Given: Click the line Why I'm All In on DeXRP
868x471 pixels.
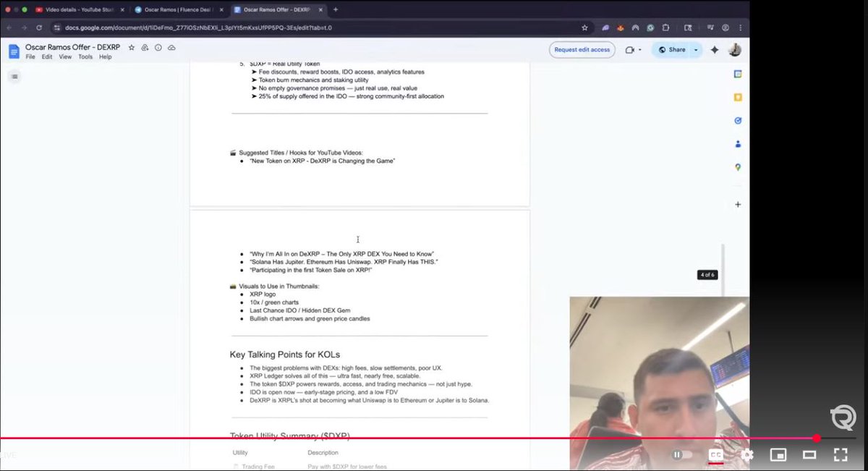Looking at the screenshot, I should 341,254.
